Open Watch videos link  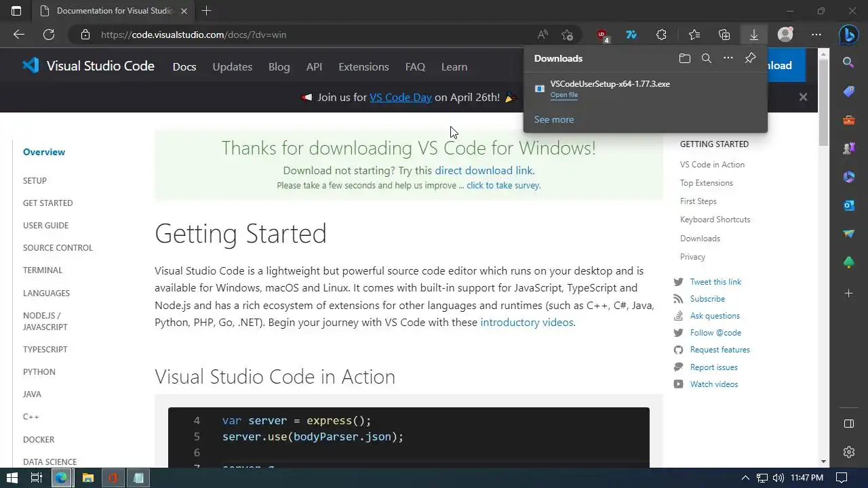pyautogui.click(x=713, y=384)
